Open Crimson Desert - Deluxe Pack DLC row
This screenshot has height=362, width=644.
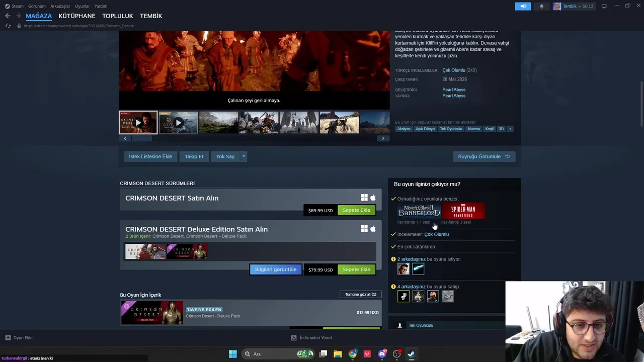click(x=251, y=313)
